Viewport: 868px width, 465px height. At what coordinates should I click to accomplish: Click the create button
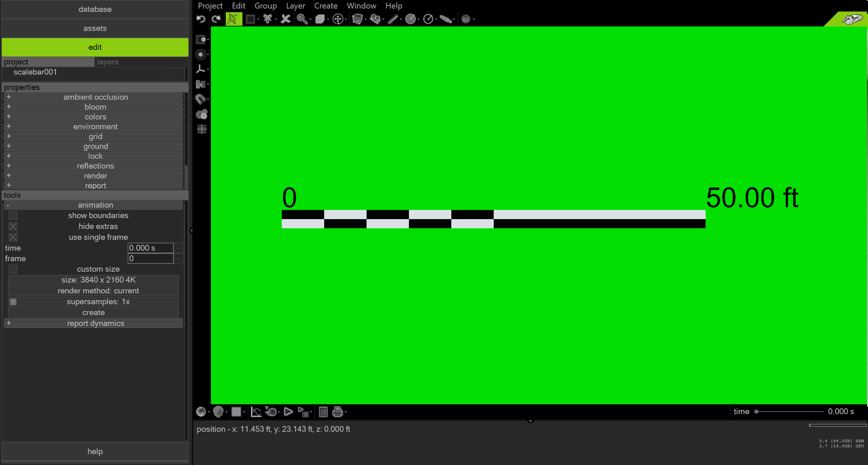[93, 313]
